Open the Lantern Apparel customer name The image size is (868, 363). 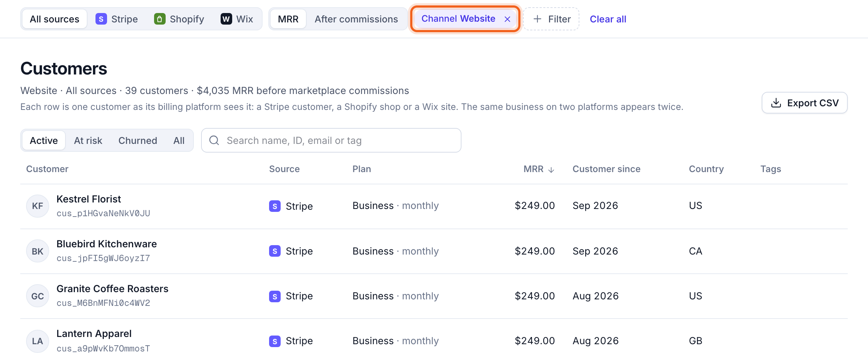94,333
